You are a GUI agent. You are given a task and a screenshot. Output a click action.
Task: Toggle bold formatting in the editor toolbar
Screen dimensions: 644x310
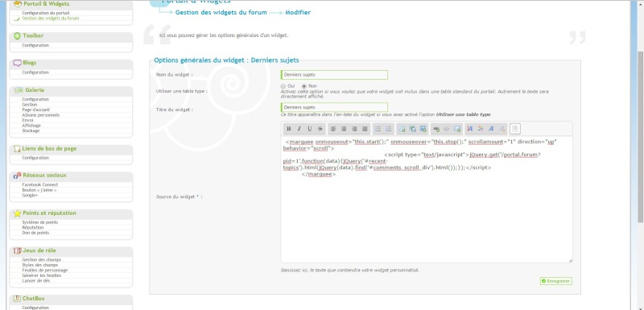click(x=289, y=129)
